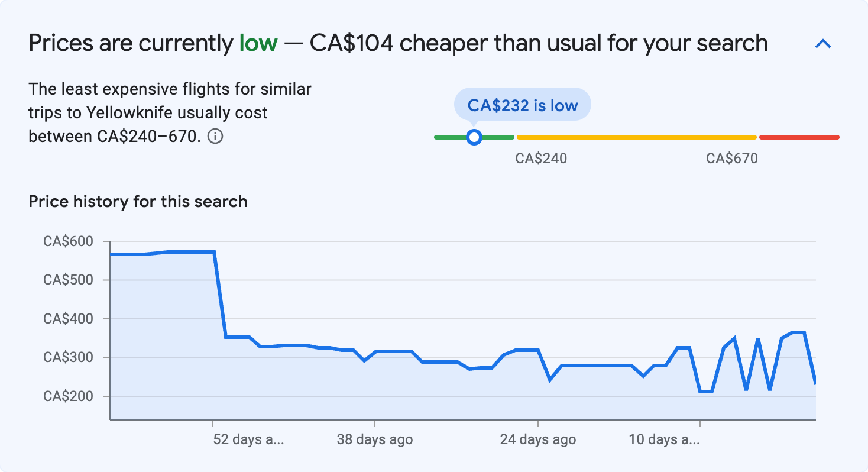
Task: Select the '52 days a...' axis label
Action: click(x=248, y=439)
